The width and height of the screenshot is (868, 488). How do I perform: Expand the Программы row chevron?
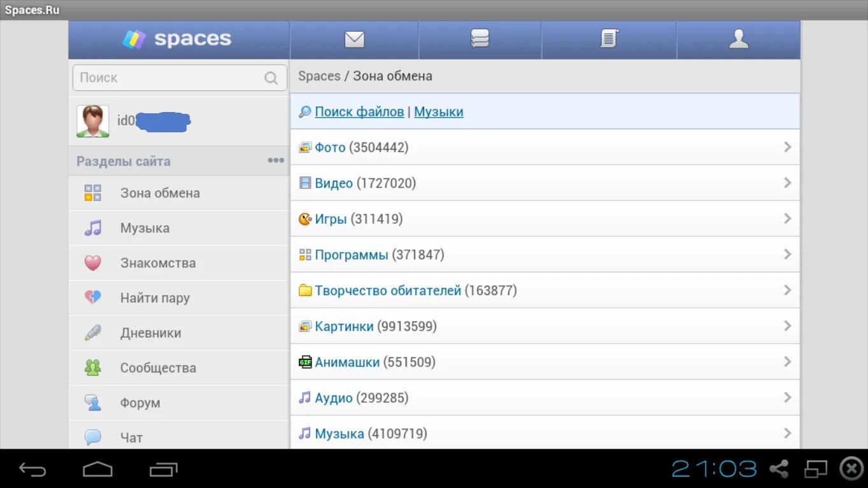788,254
